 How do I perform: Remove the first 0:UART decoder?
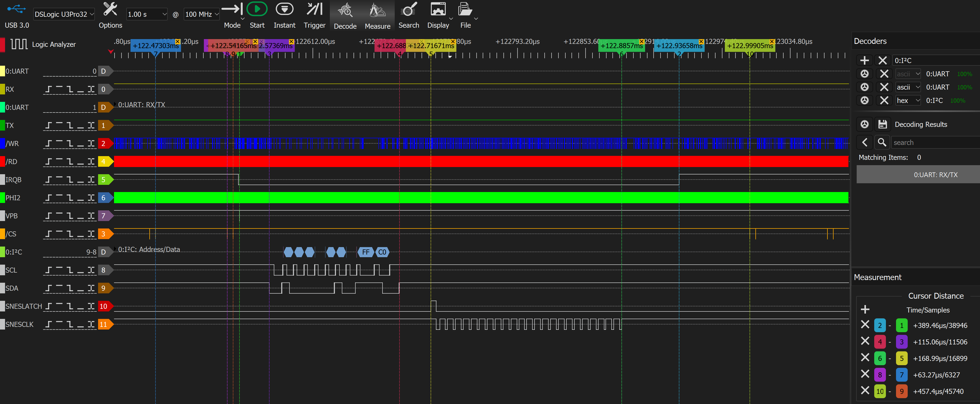coord(884,74)
